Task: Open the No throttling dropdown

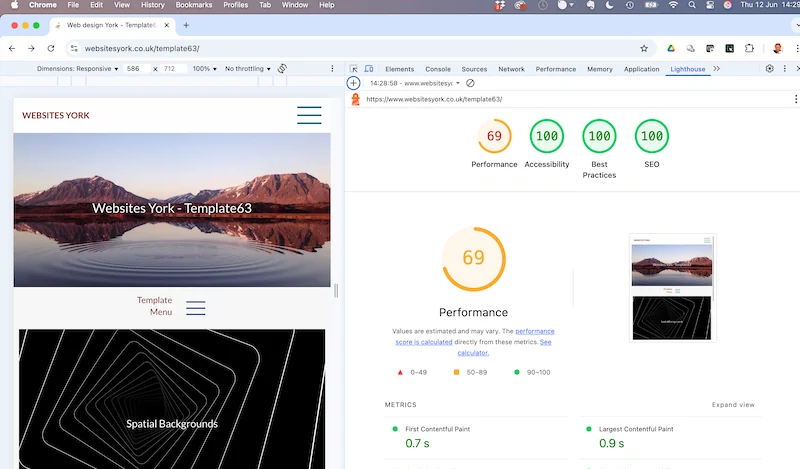Action: (247, 68)
